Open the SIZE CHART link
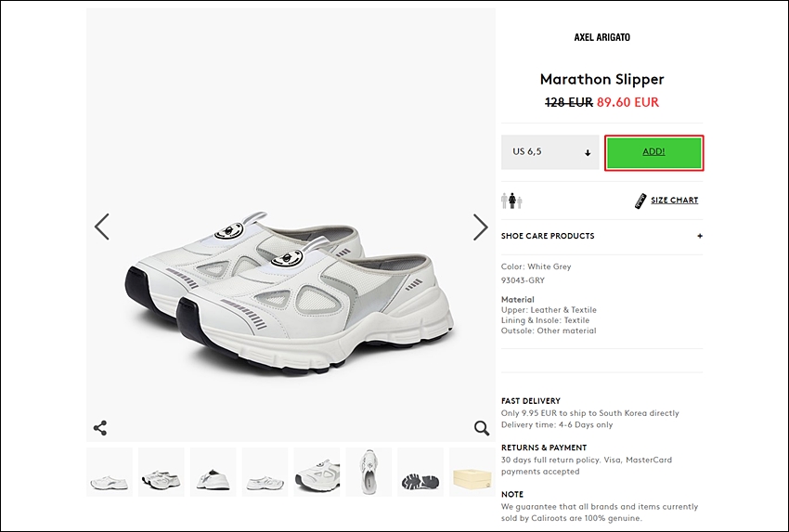 point(674,201)
